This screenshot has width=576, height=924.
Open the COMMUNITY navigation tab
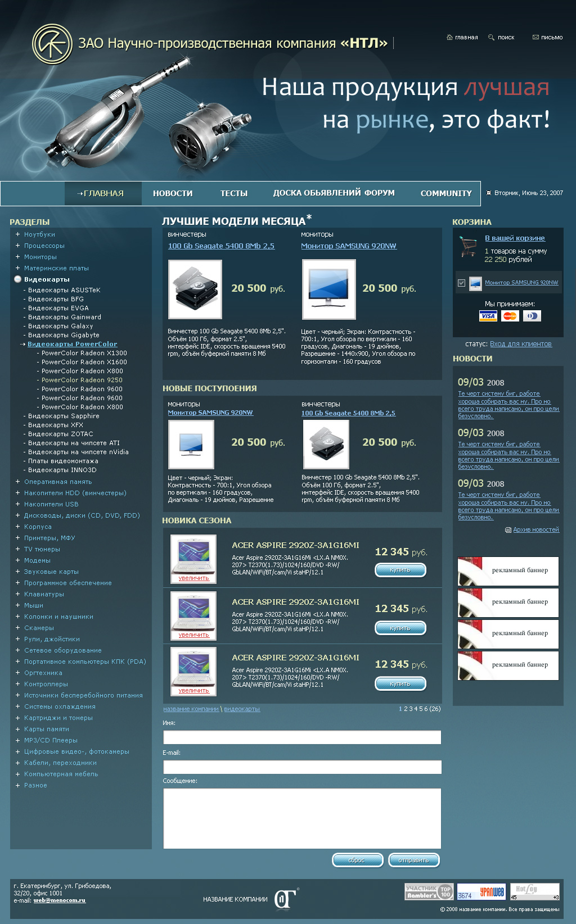[x=446, y=193]
